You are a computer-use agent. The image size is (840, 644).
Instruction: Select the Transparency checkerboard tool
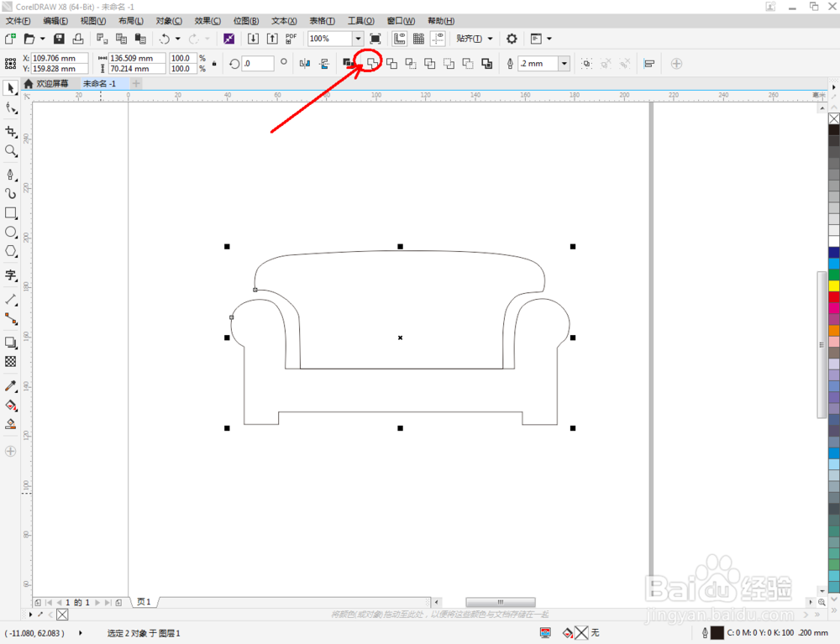(x=10, y=362)
